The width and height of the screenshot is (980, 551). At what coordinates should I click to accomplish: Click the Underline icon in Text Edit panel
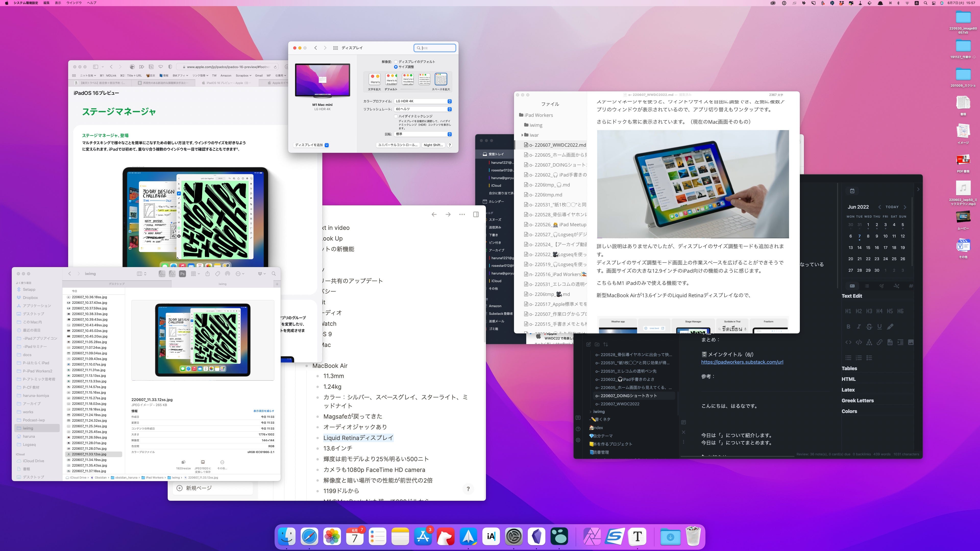point(879,327)
